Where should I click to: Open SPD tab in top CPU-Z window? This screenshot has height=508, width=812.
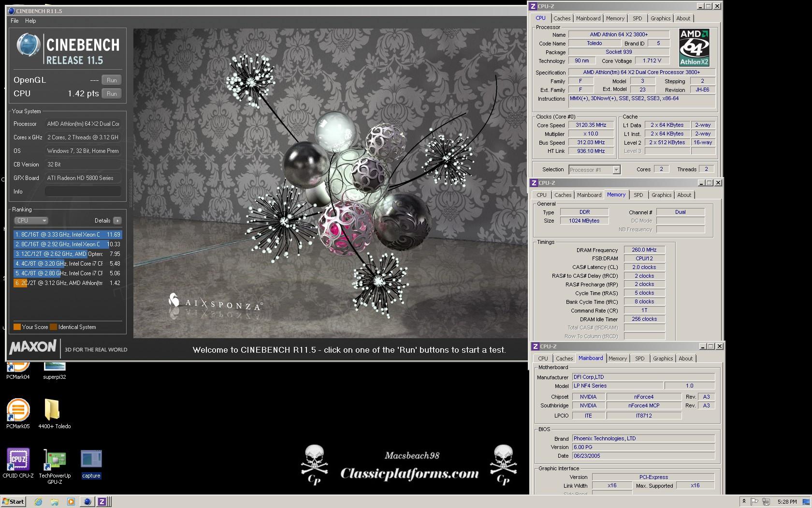(x=638, y=18)
